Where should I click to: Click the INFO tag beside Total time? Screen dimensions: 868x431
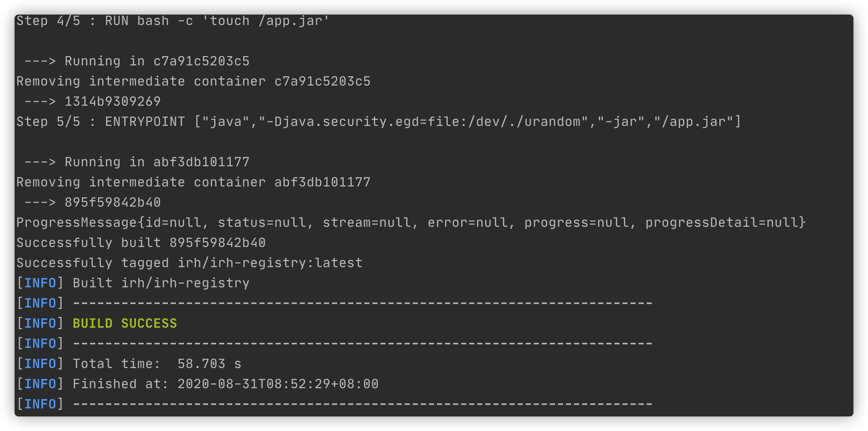pos(40,364)
